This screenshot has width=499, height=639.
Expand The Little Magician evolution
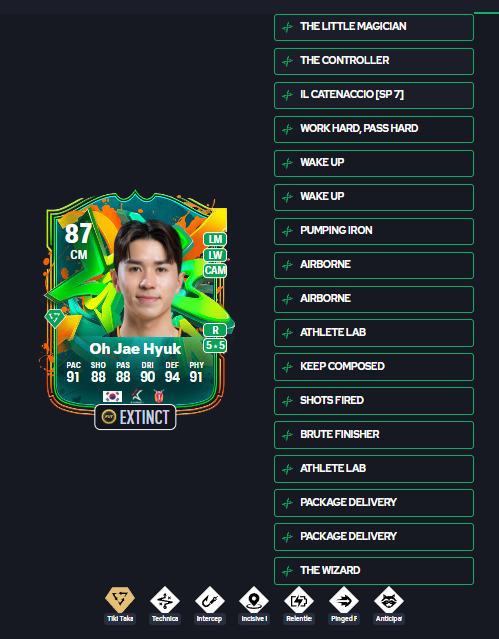pos(374,27)
